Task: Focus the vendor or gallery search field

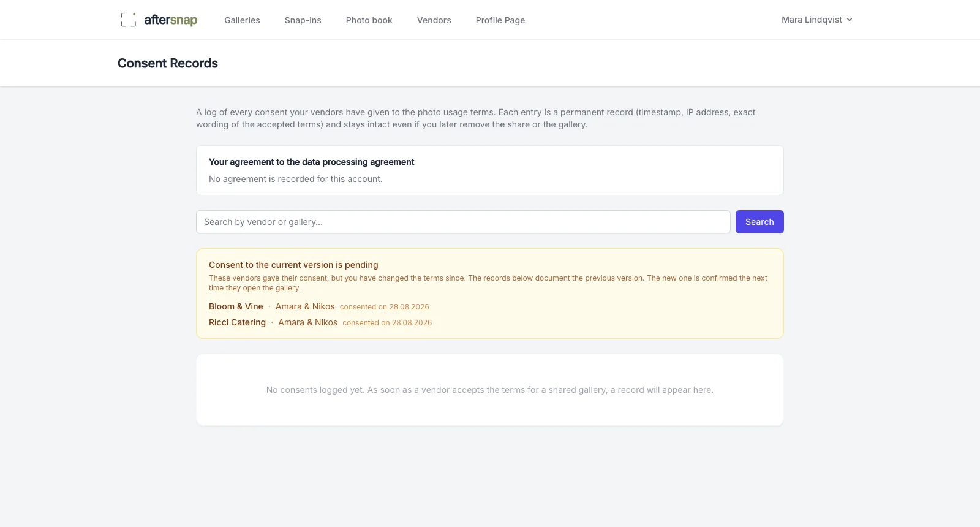Action: [463, 222]
